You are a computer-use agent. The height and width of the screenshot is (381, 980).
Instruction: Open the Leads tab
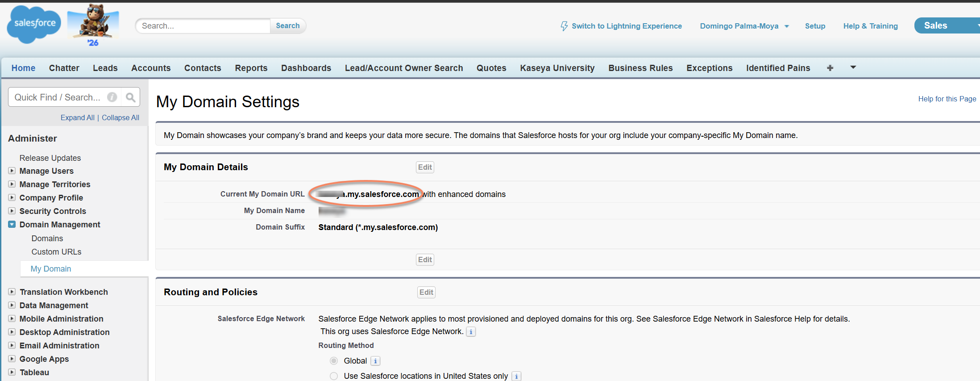click(x=105, y=68)
